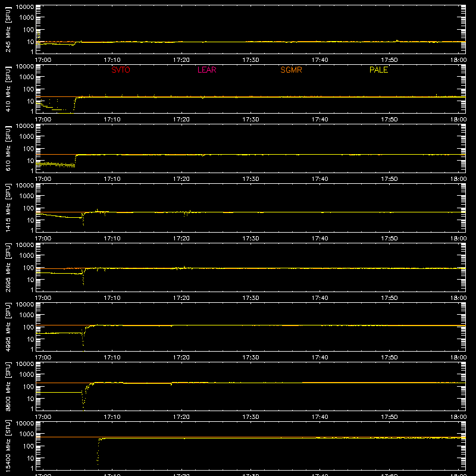Click the 410 MHz step-up near 17:05
The image size is (476, 476).
(x=75, y=105)
